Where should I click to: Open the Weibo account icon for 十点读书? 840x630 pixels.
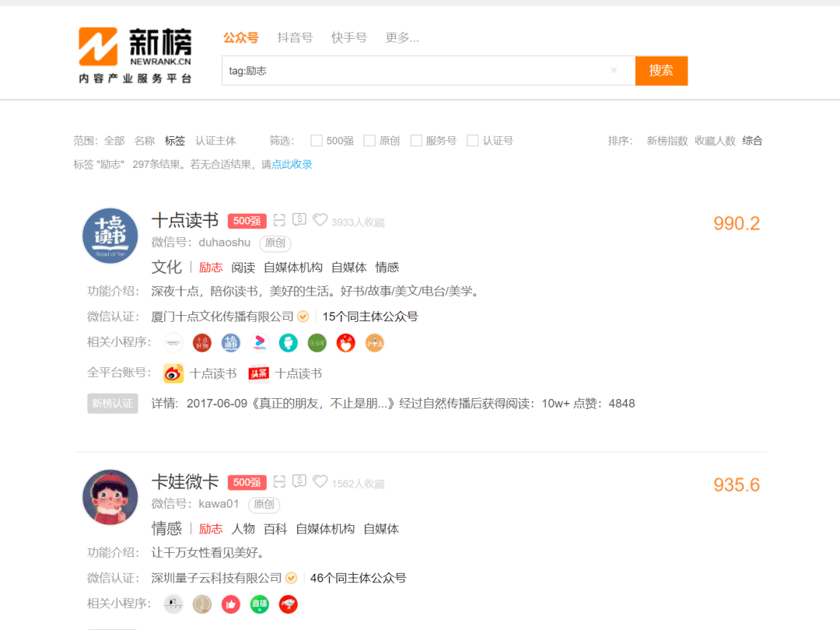click(x=173, y=373)
